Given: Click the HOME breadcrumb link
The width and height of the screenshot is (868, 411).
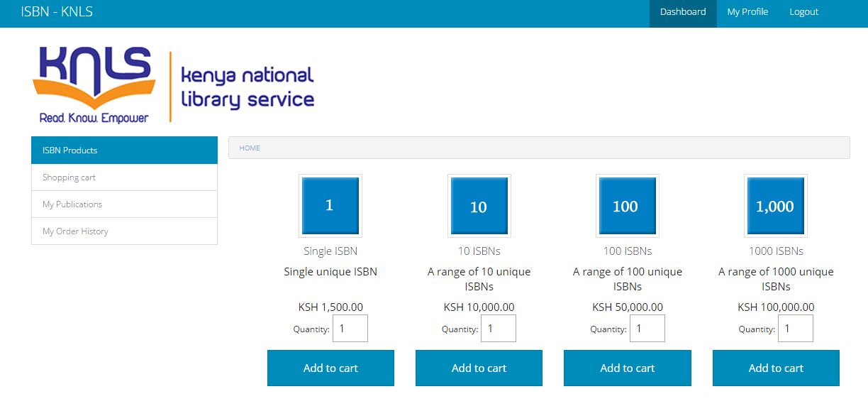Looking at the screenshot, I should coord(250,148).
